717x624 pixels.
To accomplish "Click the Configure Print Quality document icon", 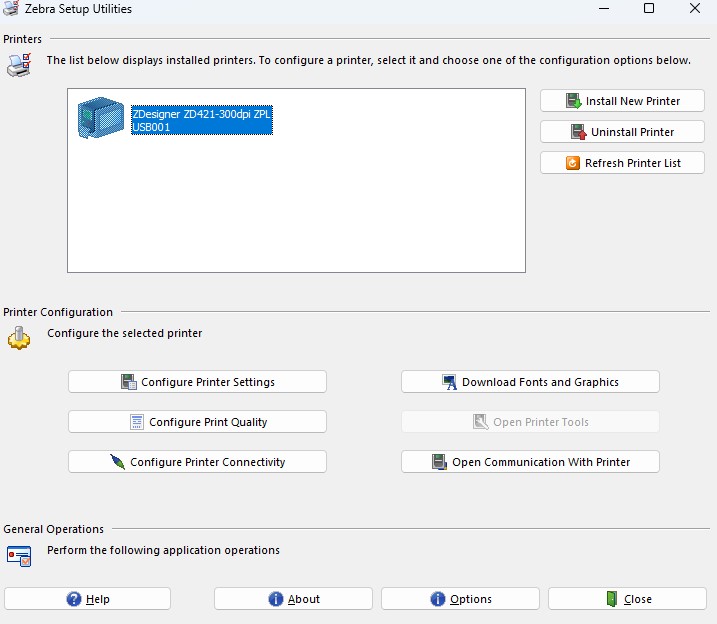I will click(137, 422).
